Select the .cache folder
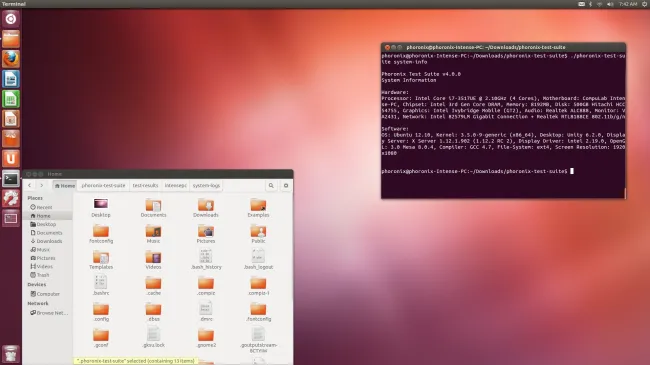The image size is (650, 365). (153, 286)
